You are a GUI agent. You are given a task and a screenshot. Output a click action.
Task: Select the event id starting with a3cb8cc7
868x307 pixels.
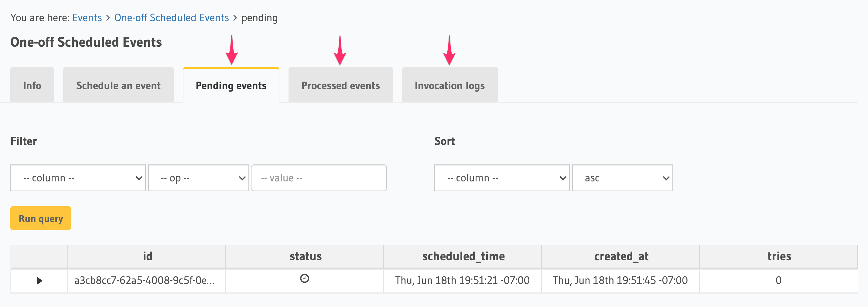click(145, 280)
